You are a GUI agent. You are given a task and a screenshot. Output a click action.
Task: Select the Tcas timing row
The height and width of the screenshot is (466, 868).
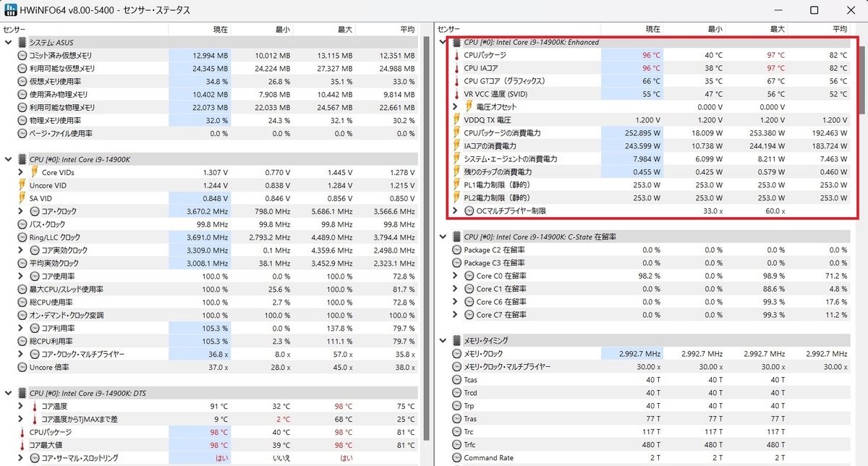[644, 380]
